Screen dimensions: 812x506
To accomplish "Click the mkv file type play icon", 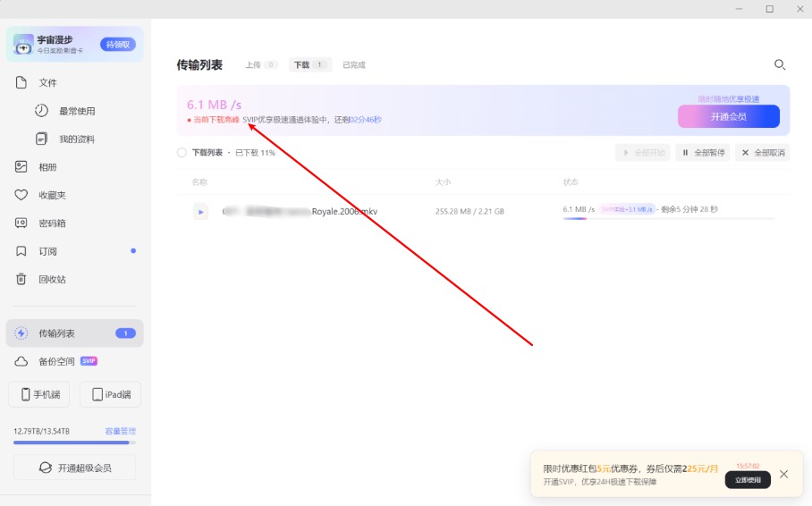I will (201, 212).
